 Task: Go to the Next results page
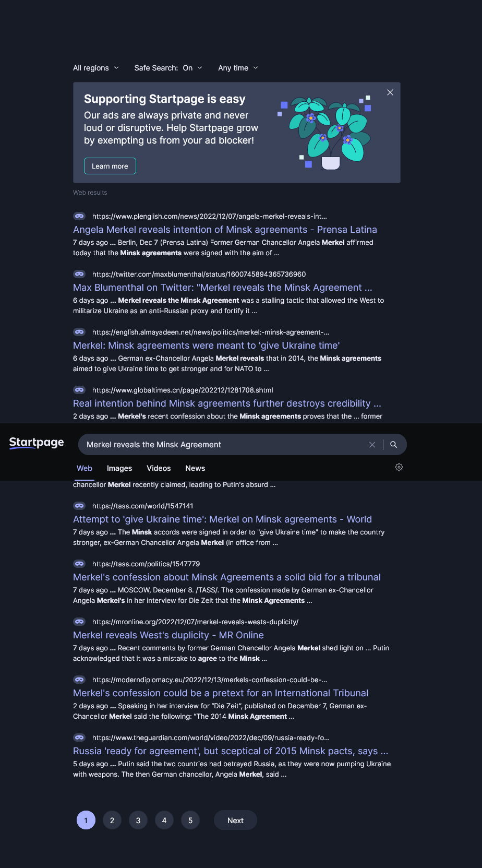[235, 820]
